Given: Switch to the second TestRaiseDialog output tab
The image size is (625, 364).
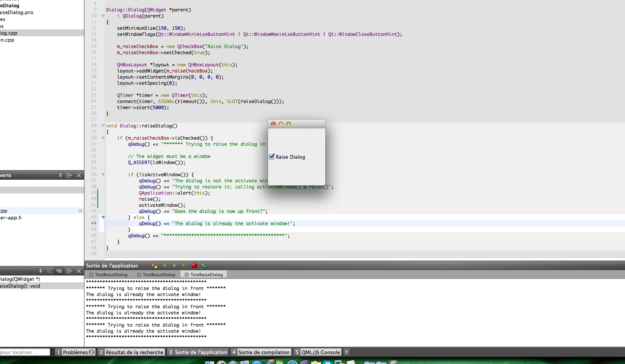Looking at the screenshot, I should tap(159, 275).
